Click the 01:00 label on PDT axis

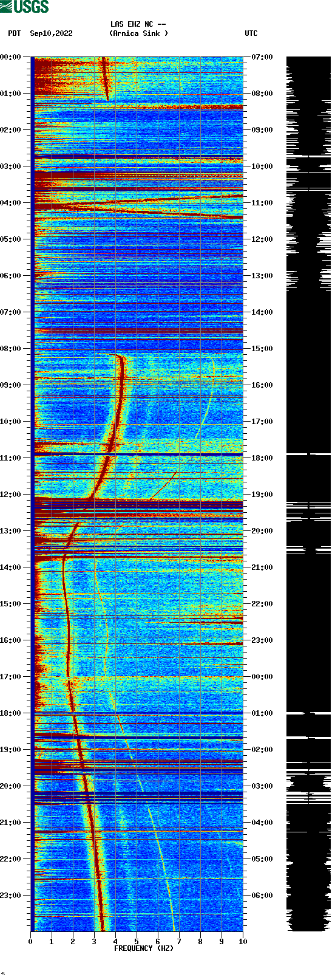coord(11,94)
